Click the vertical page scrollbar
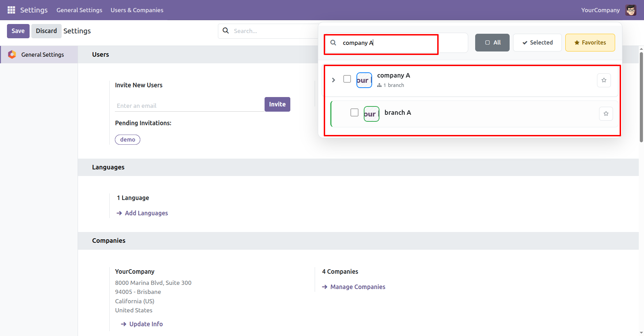 tap(641, 97)
